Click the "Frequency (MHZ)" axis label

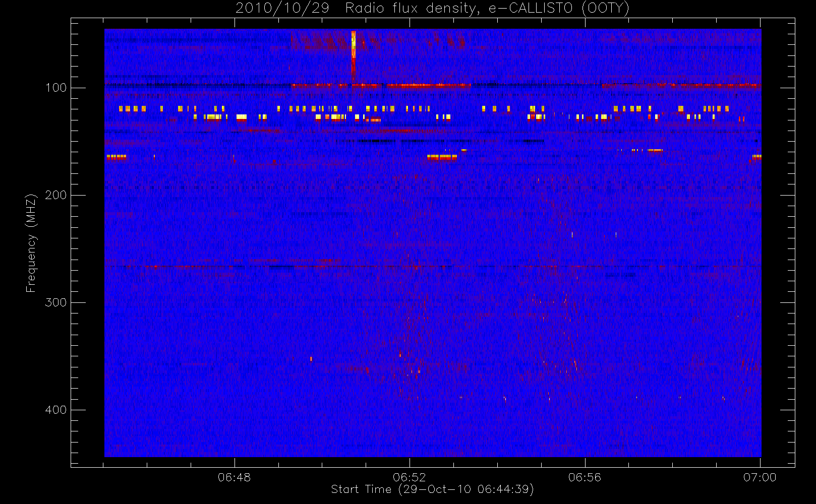(x=31, y=243)
